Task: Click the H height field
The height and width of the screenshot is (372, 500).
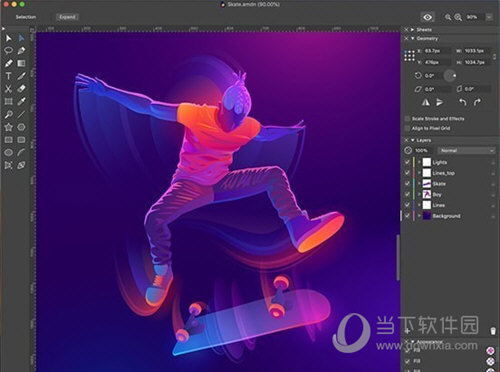Action: coord(477,62)
